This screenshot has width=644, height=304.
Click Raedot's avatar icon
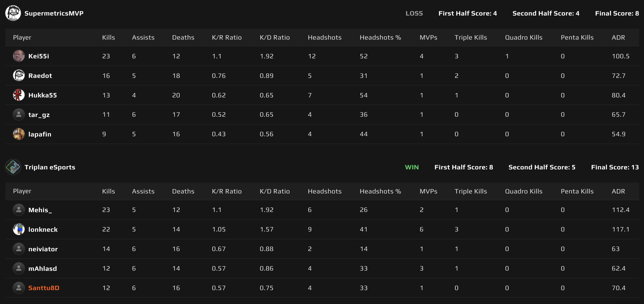point(18,75)
